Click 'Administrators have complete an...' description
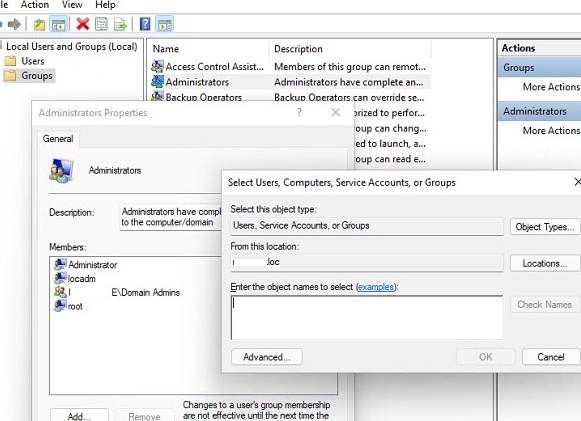This screenshot has width=581, height=421. click(x=349, y=82)
